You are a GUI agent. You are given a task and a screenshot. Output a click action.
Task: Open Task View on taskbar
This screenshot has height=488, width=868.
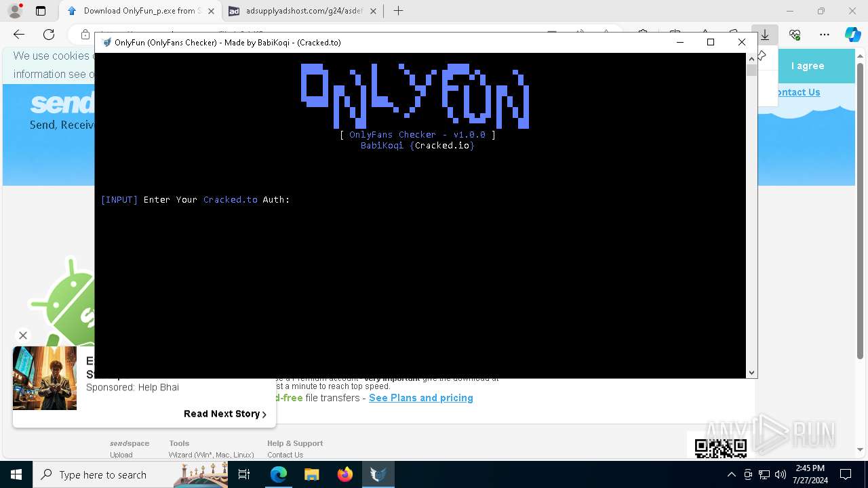pyautogui.click(x=244, y=474)
